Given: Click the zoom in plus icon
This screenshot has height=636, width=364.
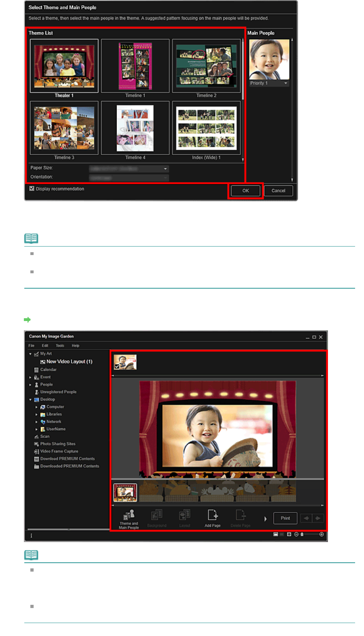Looking at the screenshot, I should click(321, 534).
